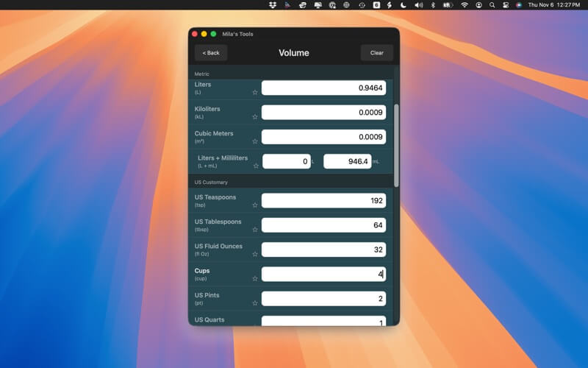The height and width of the screenshot is (368, 588).
Task: Click the display monitor menu bar icon
Action: tap(318, 5)
